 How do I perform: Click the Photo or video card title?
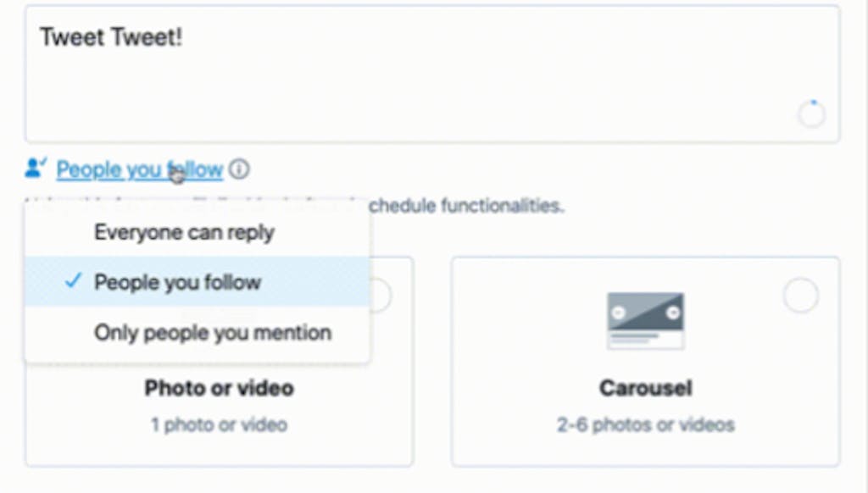[x=220, y=388]
